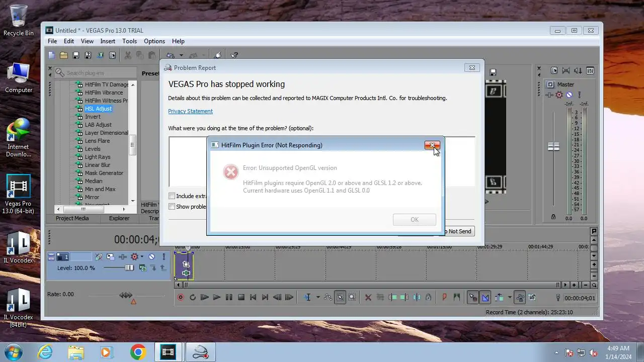Click the What's This help cursor icon
Viewport: 644px width, 362px height.
(234, 55)
